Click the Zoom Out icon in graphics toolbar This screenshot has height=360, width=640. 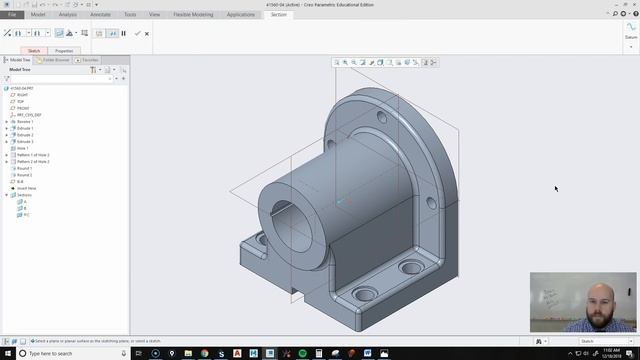tap(354, 62)
